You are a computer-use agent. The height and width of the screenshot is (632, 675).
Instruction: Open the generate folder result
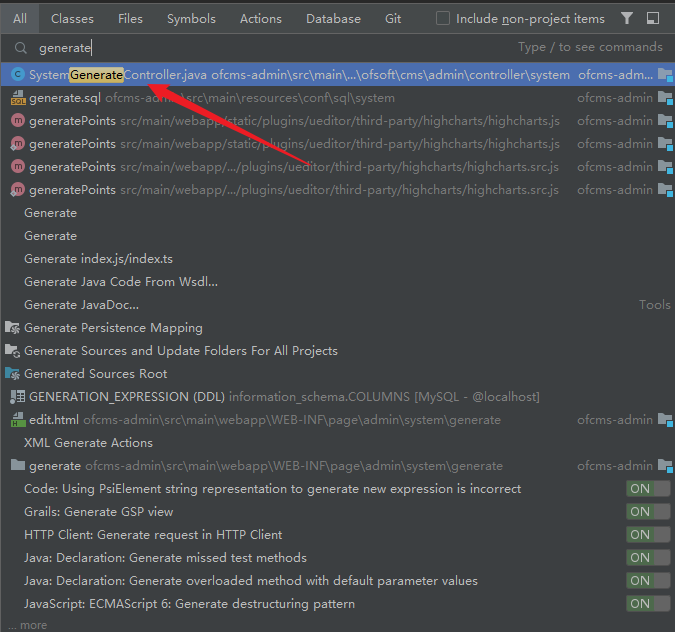point(338,466)
